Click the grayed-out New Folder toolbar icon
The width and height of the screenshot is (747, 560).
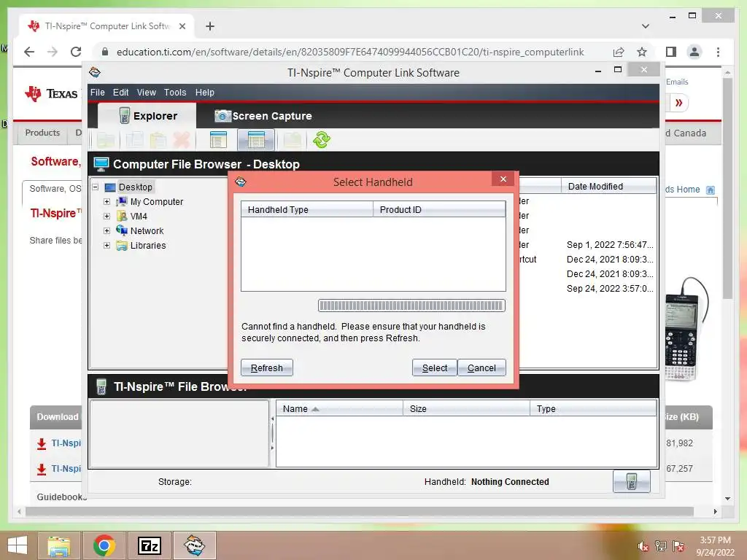(106, 140)
